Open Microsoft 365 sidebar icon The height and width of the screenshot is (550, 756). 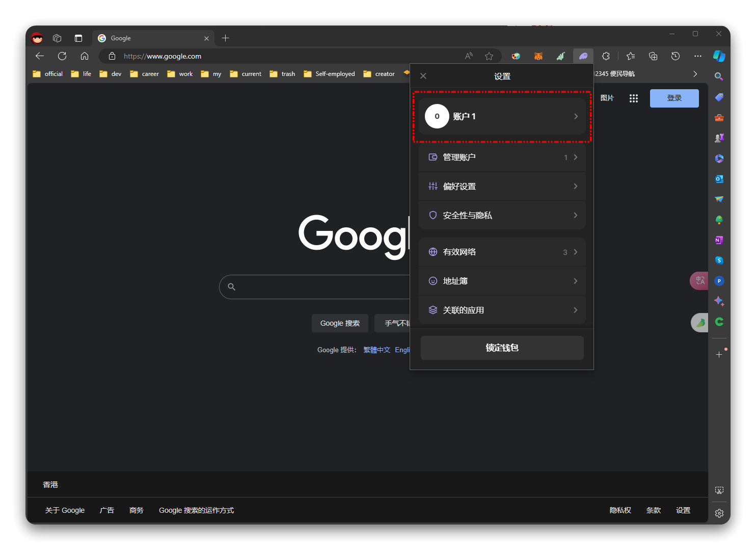(719, 159)
